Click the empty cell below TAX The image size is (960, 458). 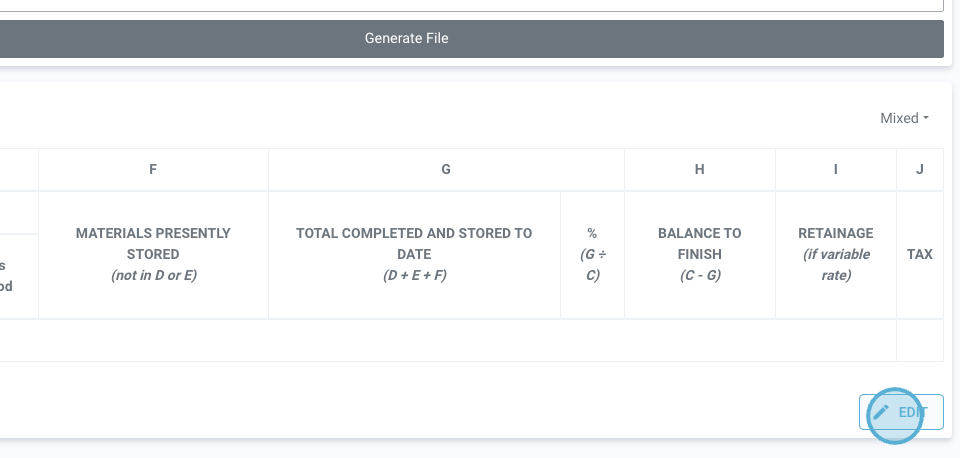click(x=920, y=340)
